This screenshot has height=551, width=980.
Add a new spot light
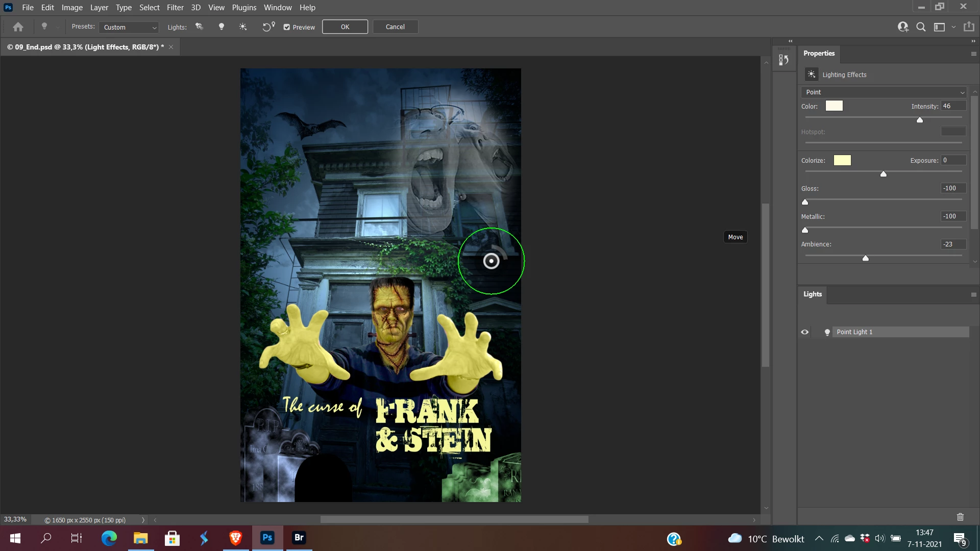coord(200,27)
